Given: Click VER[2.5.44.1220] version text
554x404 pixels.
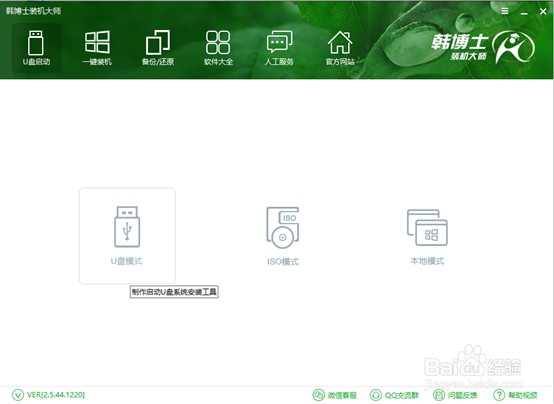Looking at the screenshot, I should tap(56, 395).
